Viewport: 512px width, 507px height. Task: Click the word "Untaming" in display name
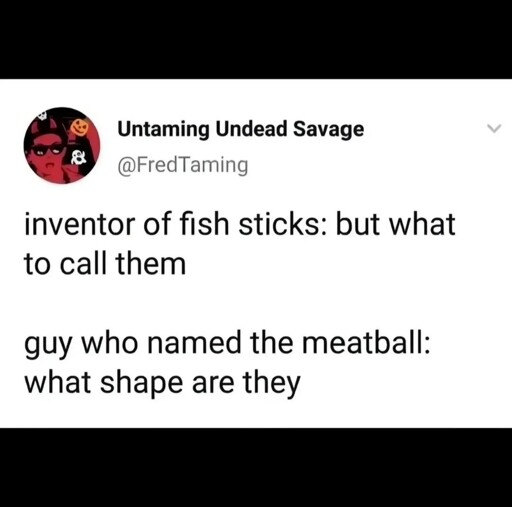point(163,130)
